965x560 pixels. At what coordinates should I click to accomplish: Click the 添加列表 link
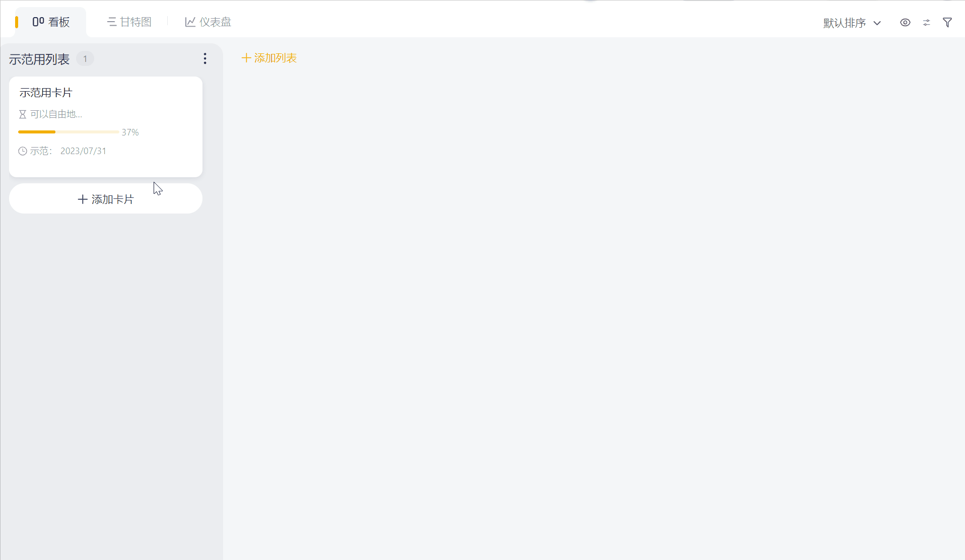269,58
